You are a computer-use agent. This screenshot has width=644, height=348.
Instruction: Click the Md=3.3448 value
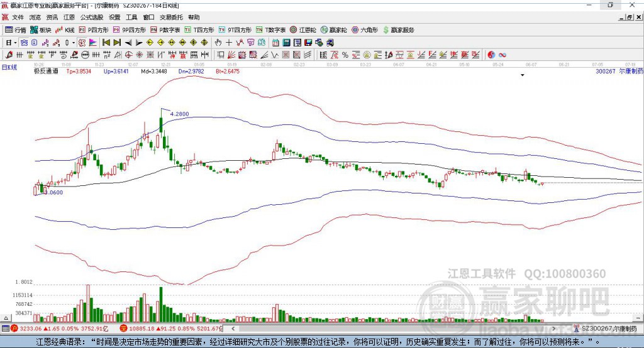tap(154, 71)
